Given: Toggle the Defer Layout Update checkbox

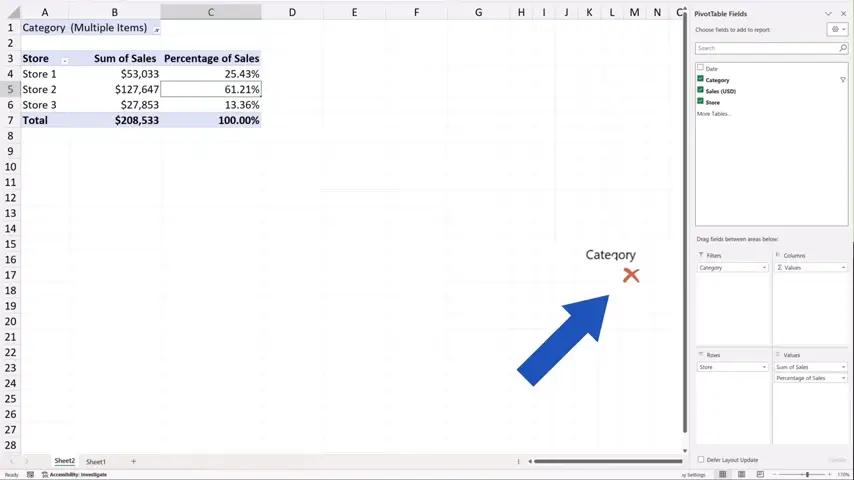Looking at the screenshot, I should pos(700,460).
